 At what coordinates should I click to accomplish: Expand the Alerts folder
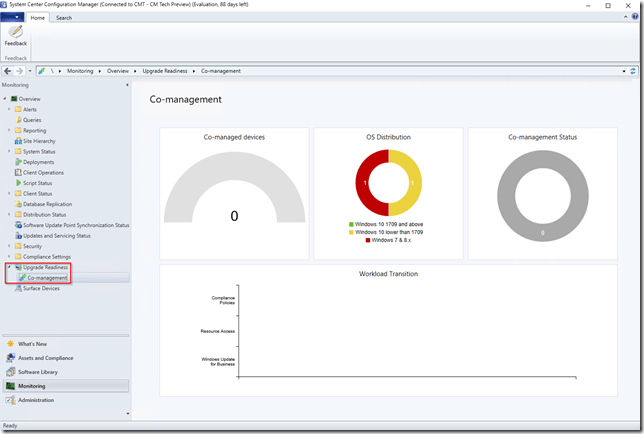[9, 109]
